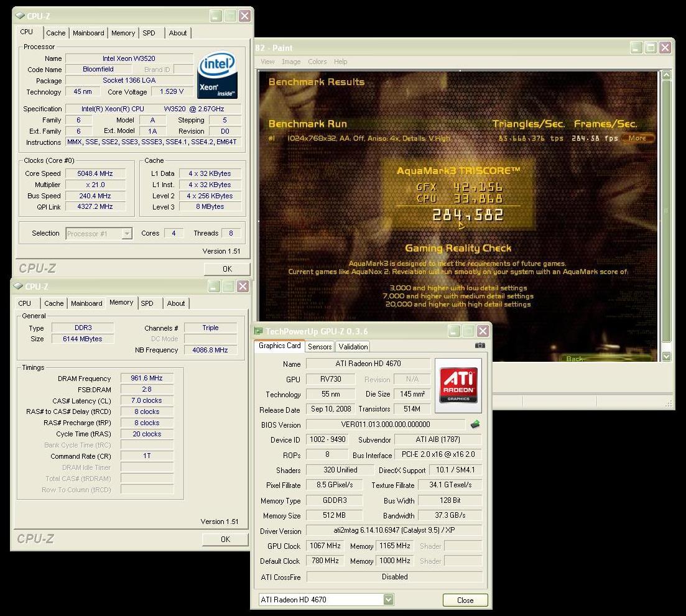Click the BIOS save chip icon in GPU-Z
Screen dimensions: 686x616
475,424
